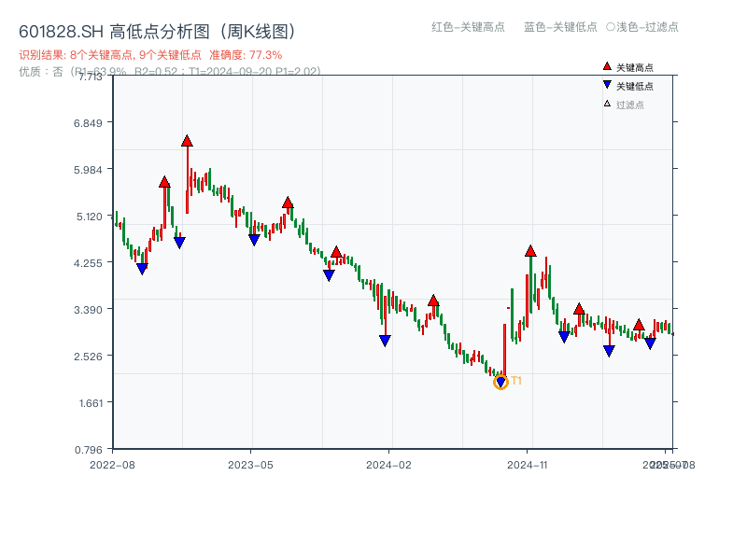Click the 5.984 y-axis label
Viewport: 747px width, 560px height.
pos(88,170)
